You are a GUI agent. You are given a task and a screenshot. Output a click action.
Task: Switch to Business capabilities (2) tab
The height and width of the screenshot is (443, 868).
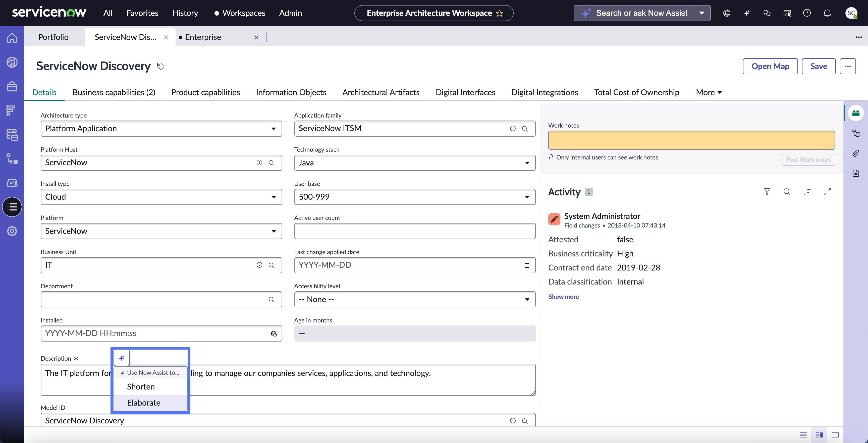pos(114,92)
